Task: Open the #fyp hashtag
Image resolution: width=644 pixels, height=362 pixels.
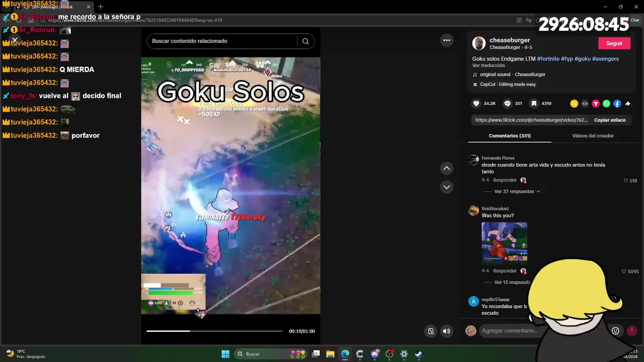Action: 567,59
